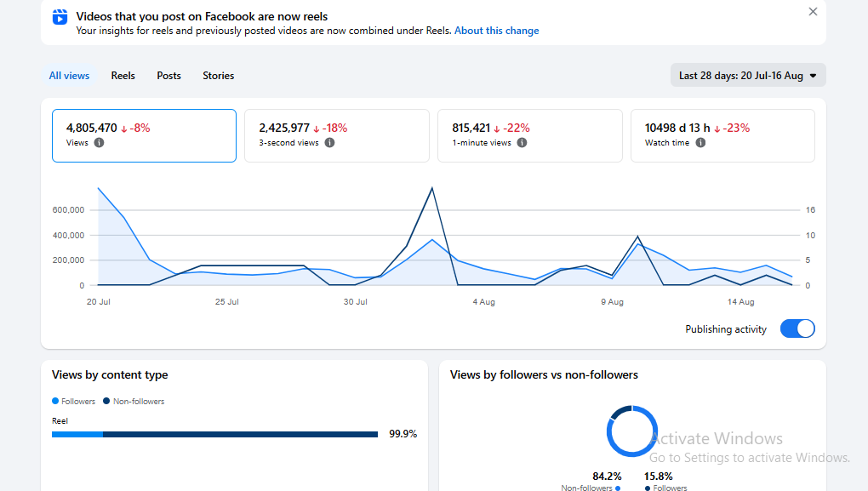Select the All views tab

[x=69, y=75]
